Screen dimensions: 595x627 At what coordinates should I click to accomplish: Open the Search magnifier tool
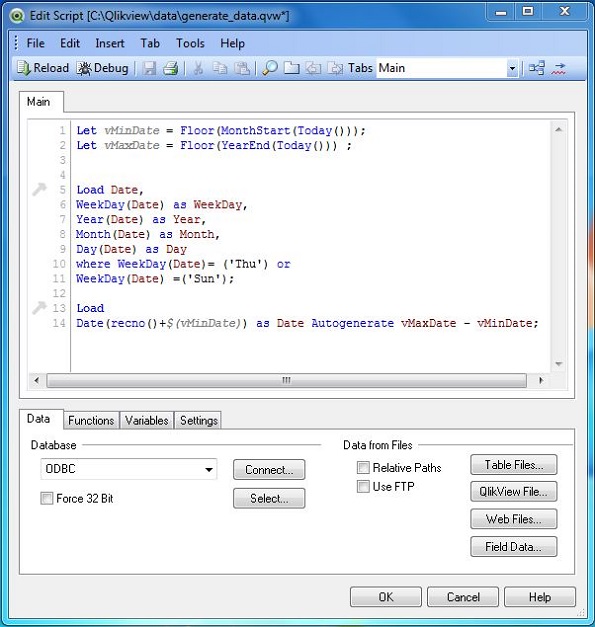coord(270,68)
